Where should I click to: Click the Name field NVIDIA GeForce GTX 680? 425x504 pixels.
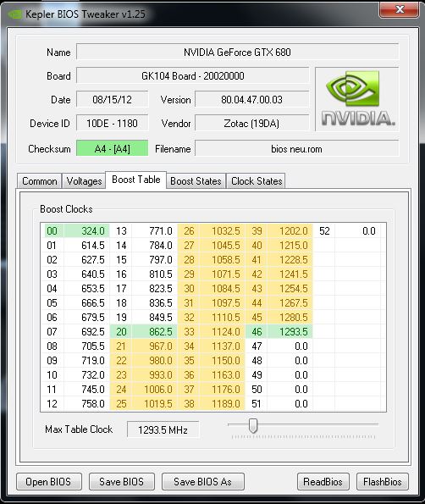coord(237,52)
